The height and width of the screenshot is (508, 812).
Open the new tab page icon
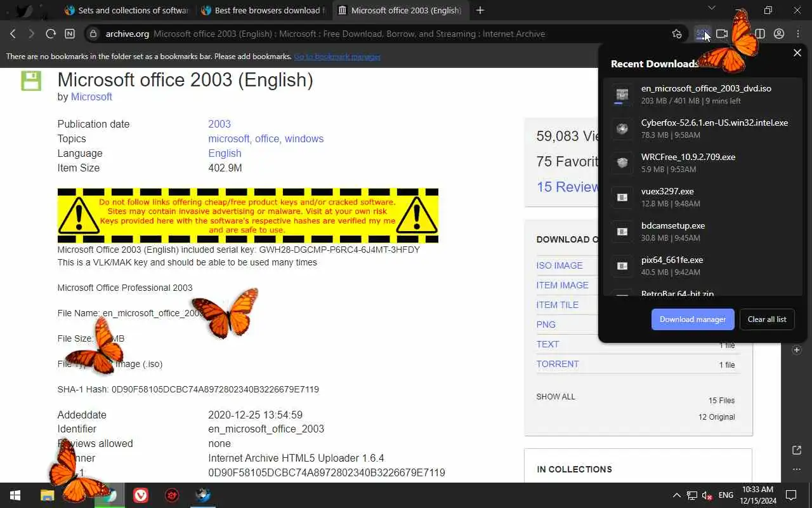[x=70, y=34]
